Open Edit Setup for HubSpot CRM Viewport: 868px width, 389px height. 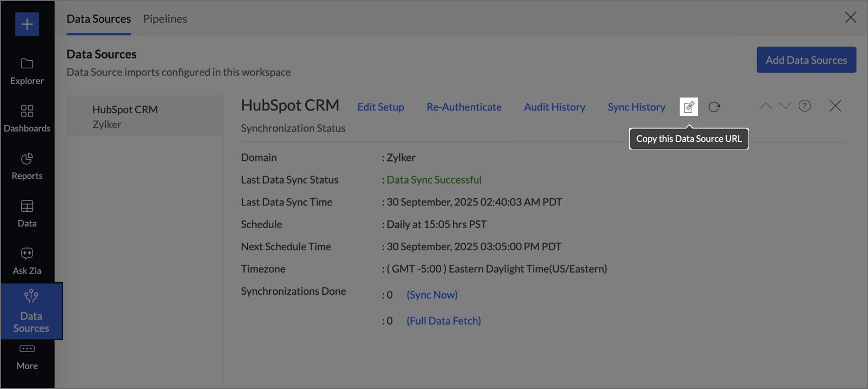(x=380, y=107)
